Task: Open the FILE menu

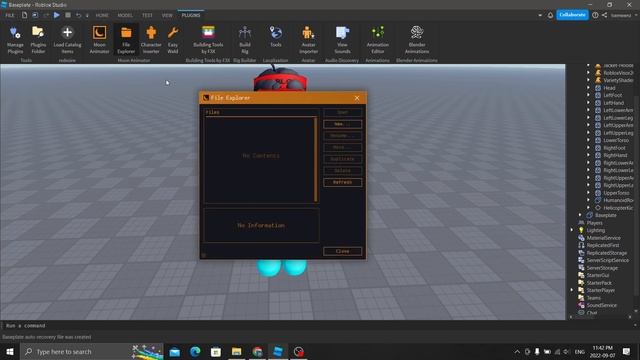Action: [10, 15]
